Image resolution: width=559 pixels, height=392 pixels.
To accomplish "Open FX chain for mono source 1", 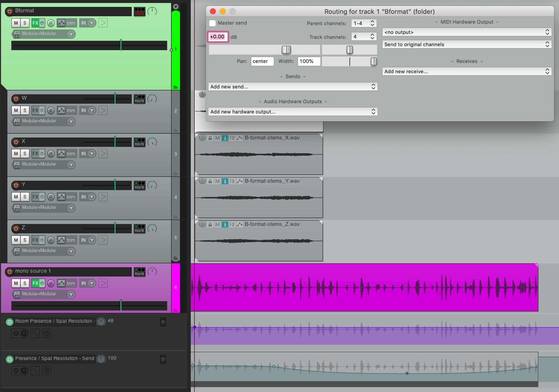I will pyautogui.click(x=35, y=283).
